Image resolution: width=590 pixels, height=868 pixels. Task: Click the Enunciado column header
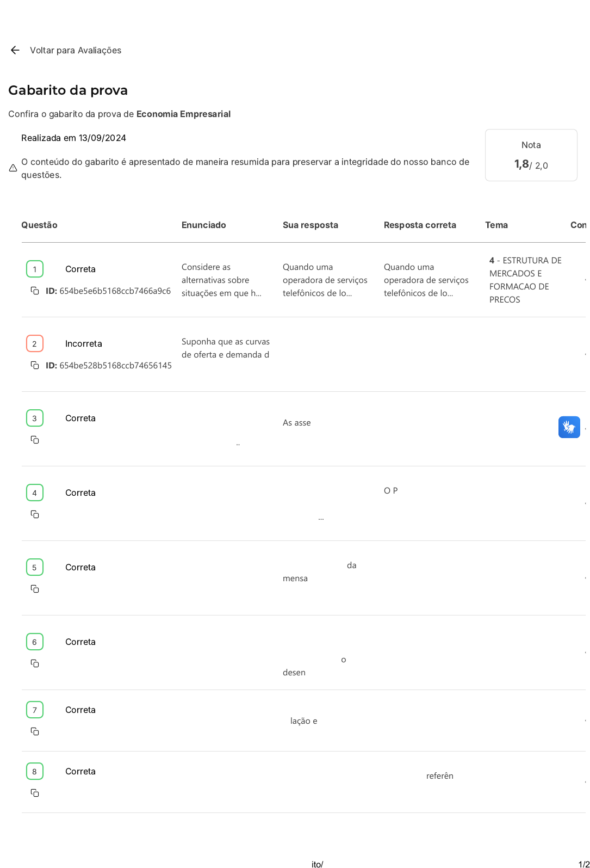pos(203,225)
